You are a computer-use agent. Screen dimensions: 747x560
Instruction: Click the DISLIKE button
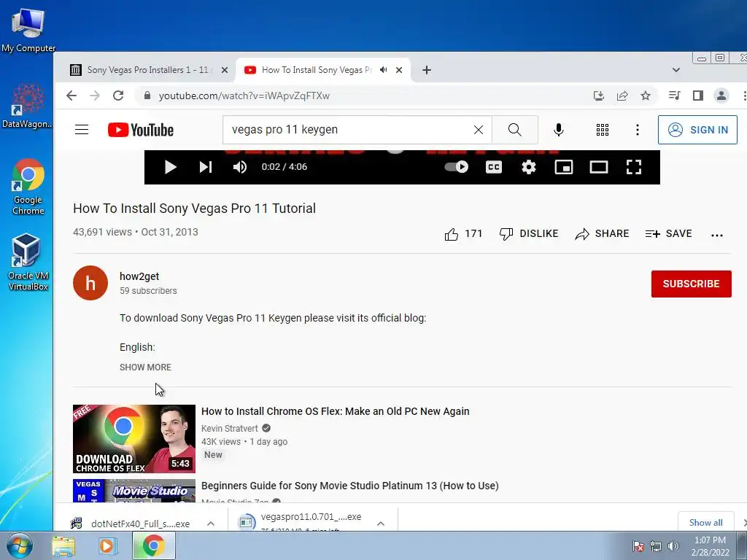(529, 234)
